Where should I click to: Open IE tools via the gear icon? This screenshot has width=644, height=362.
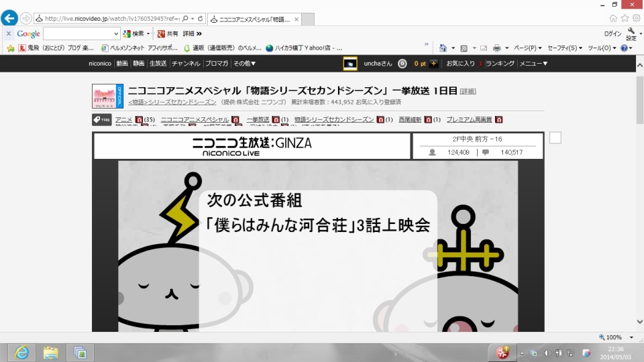636,18
